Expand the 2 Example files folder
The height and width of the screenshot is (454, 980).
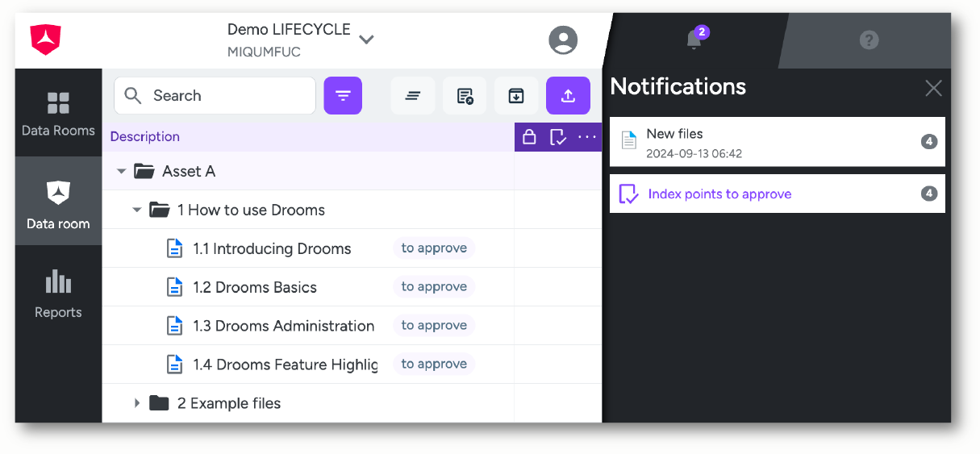(137, 403)
